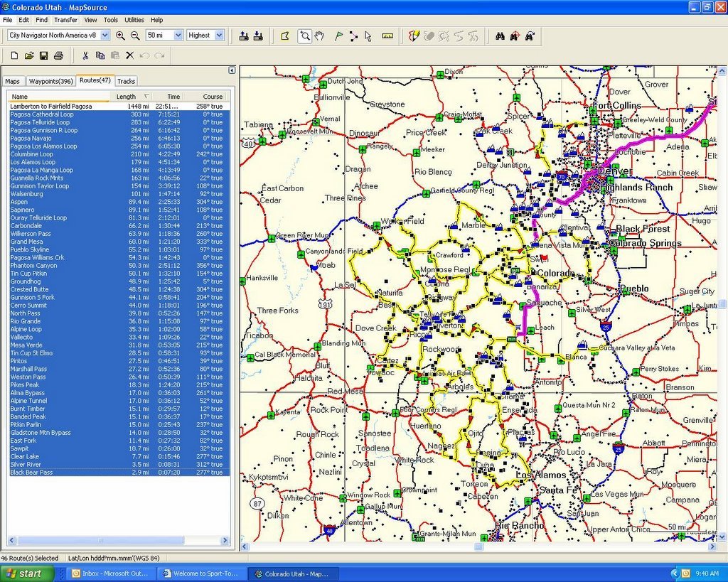Click the Find Places binoculars icon
The height and width of the screenshot is (582, 728).
click(500, 36)
